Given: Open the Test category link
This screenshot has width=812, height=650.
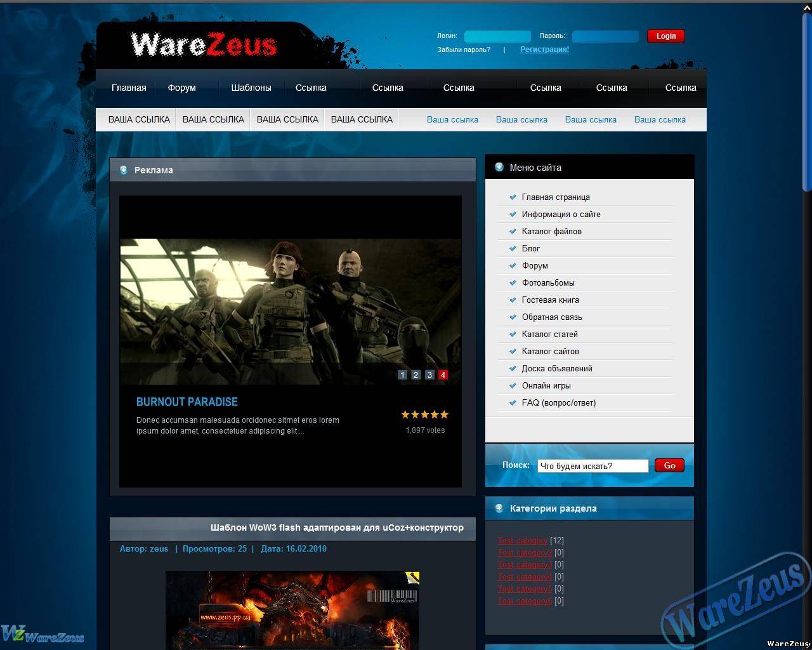Looking at the screenshot, I should 522,540.
